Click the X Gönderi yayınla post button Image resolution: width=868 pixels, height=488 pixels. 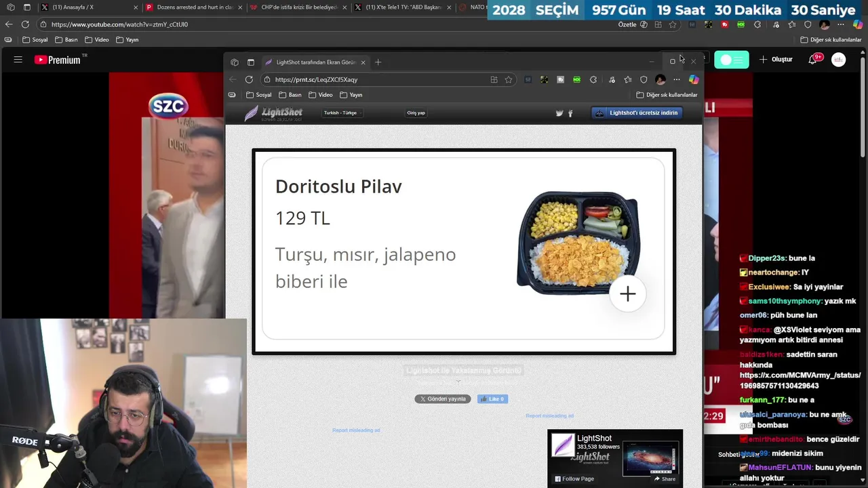point(443,399)
